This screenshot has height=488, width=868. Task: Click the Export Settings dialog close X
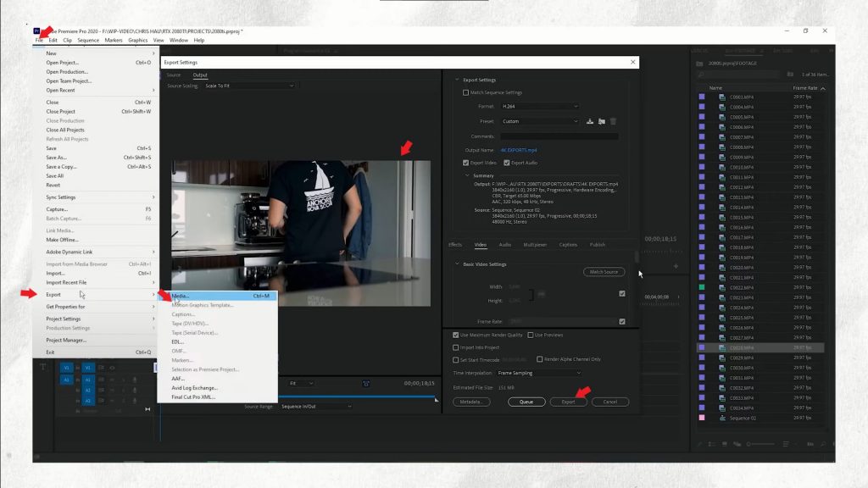click(632, 62)
